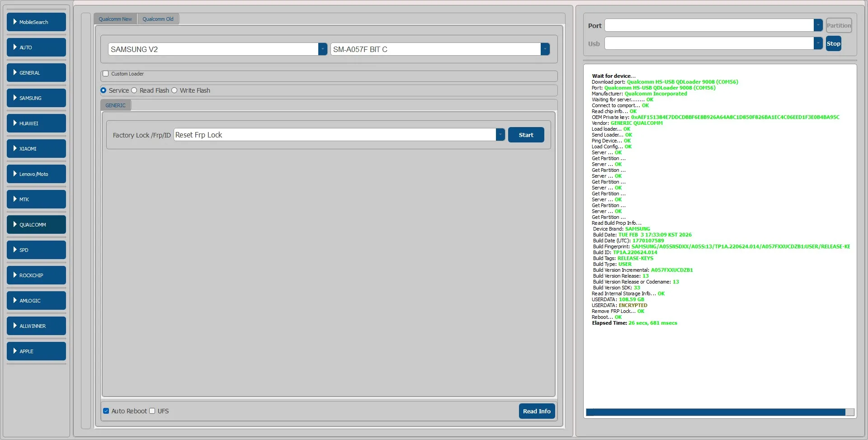Enable the Custom Loader checkbox
This screenshot has width=868, height=440.
(106, 74)
